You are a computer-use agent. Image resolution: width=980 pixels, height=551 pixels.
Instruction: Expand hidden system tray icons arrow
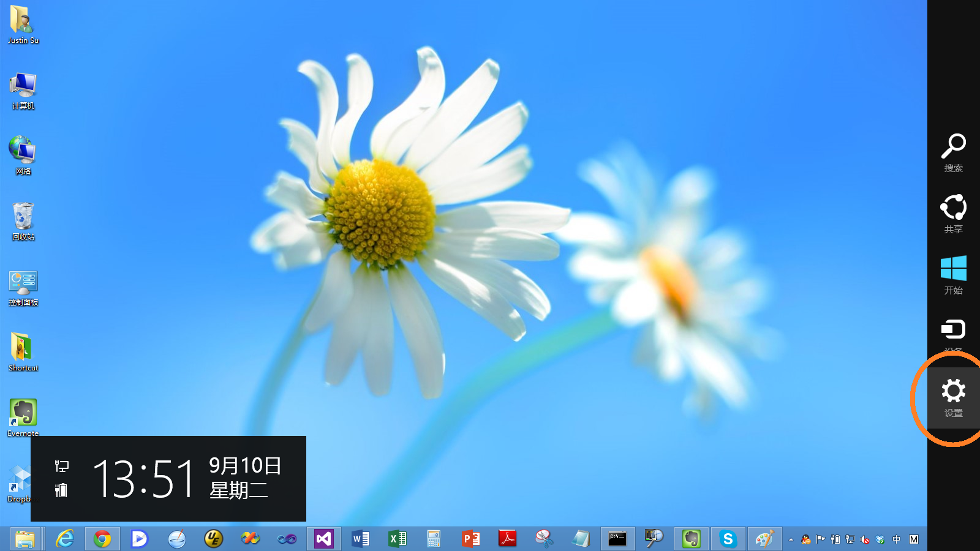click(791, 539)
